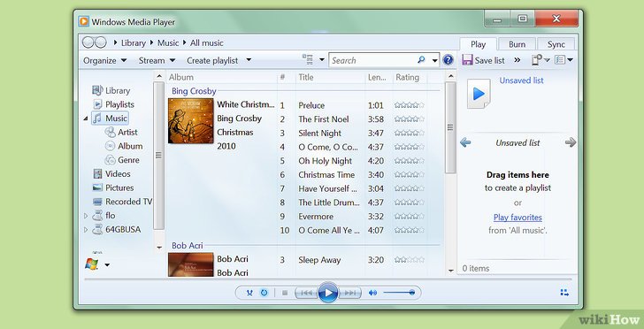Adjust the volume slider

[399, 293]
